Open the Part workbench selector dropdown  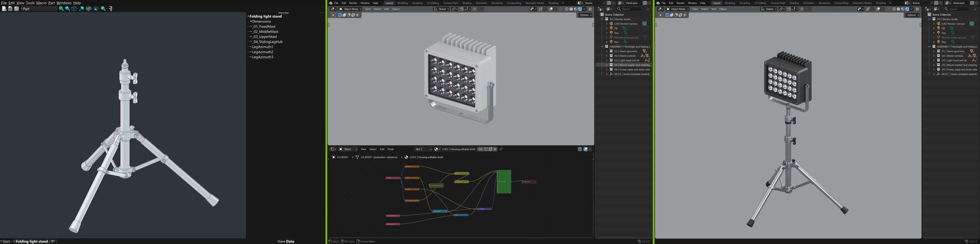click(39, 9)
